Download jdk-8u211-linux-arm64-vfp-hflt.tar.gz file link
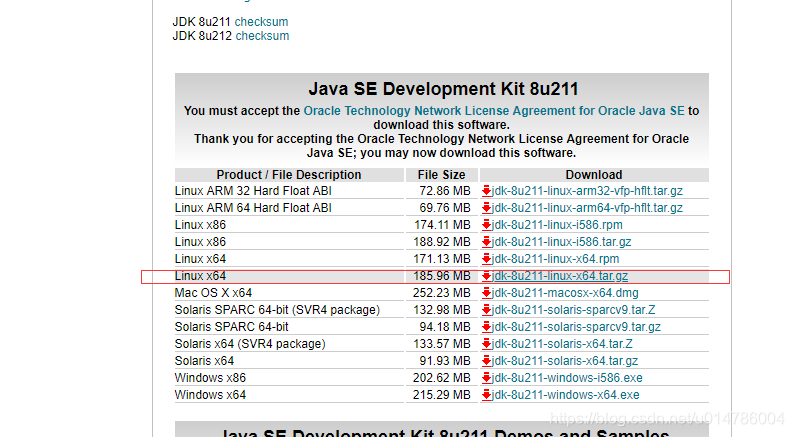The height and width of the screenshot is (437, 794). (x=587, y=208)
